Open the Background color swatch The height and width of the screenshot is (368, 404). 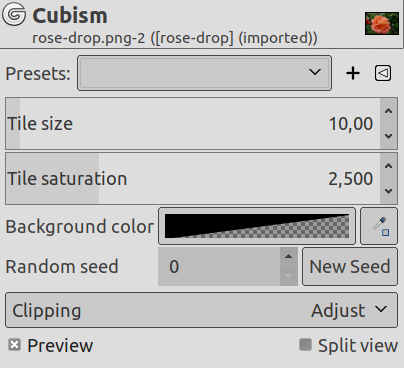point(257,226)
